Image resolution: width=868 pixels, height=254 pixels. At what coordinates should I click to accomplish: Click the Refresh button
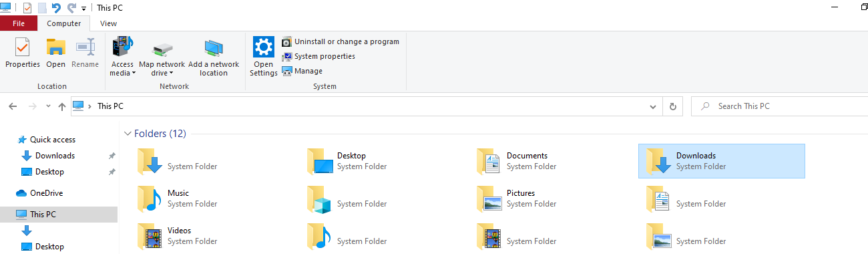(672, 106)
